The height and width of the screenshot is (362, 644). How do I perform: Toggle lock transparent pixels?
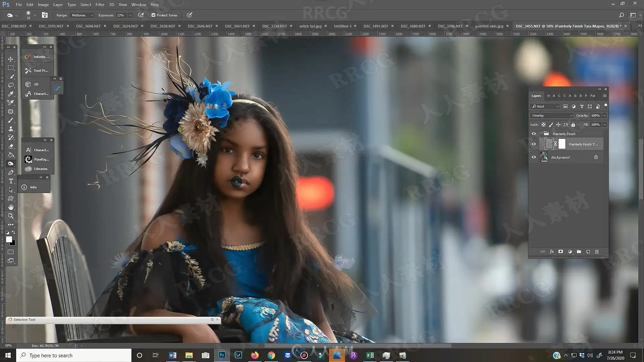point(543,124)
